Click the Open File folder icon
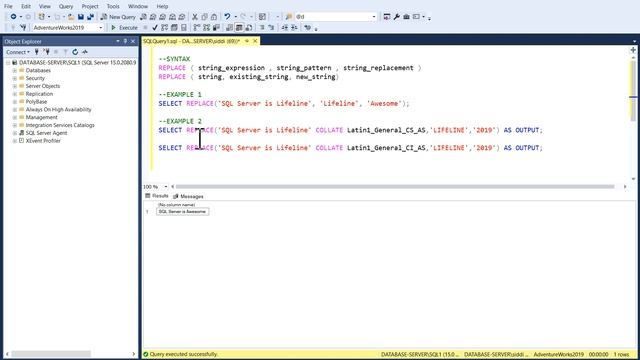640x360 pixels. pyautogui.click(x=71, y=17)
